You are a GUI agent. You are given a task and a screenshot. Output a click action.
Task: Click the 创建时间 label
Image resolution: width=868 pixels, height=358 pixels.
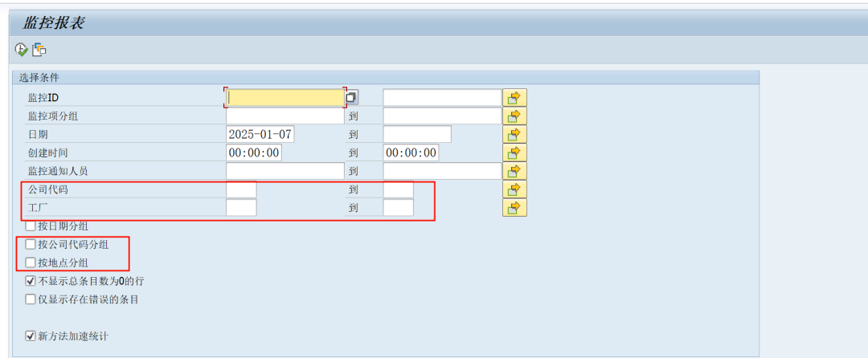click(48, 153)
